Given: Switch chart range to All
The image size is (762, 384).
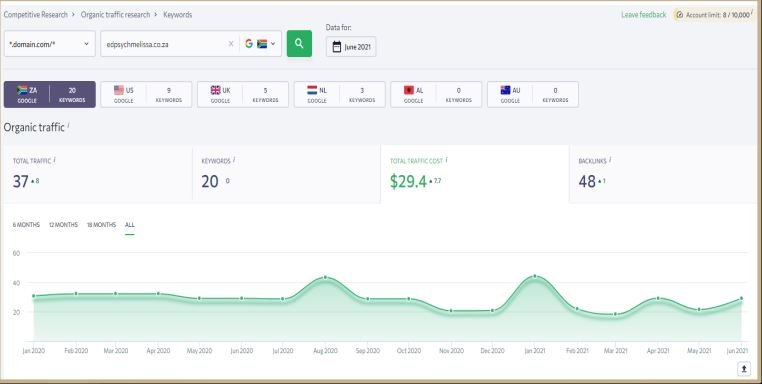Looking at the screenshot, I should click(x=130, y=225).
